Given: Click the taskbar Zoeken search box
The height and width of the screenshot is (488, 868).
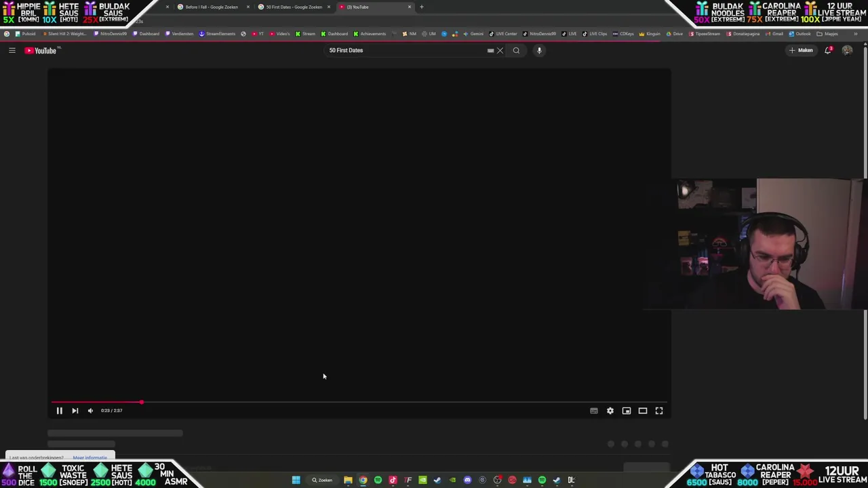Looking at the screenshot, I should coord(323,480).
